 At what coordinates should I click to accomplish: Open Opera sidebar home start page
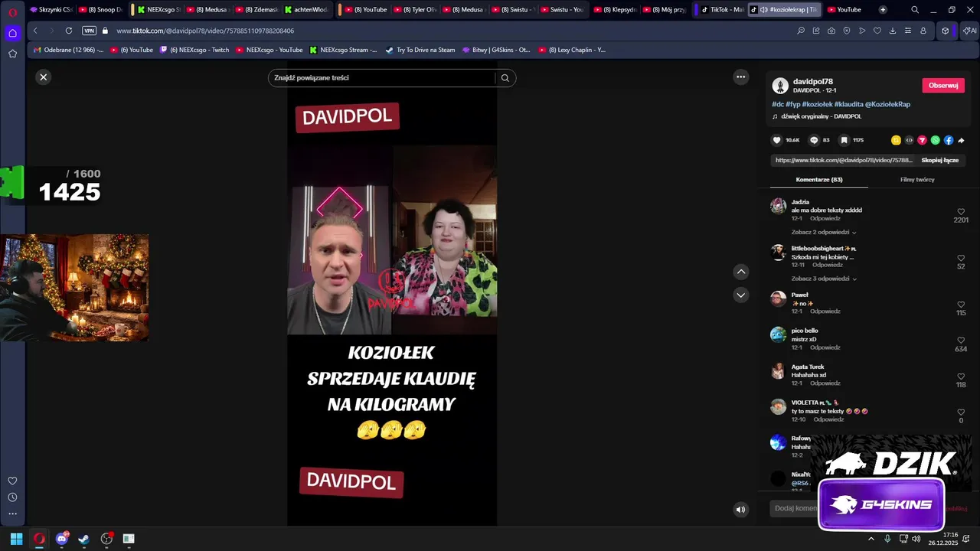[12, 33]
